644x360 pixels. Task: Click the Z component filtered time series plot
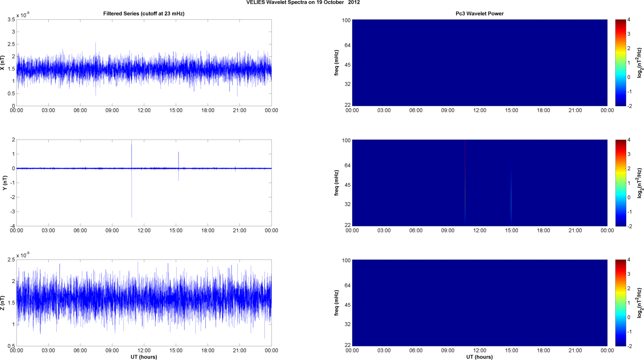[x=144, y=303]
